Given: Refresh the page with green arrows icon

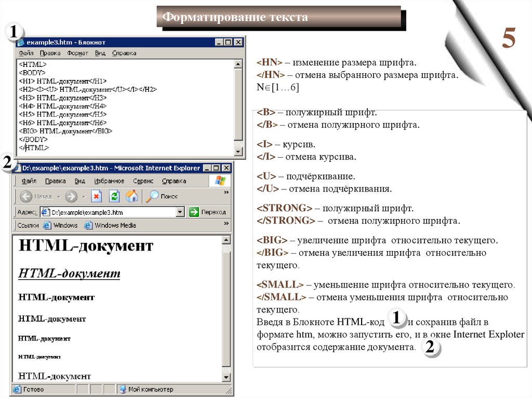Looking at the screenshot, I should [x=114, y=196].
